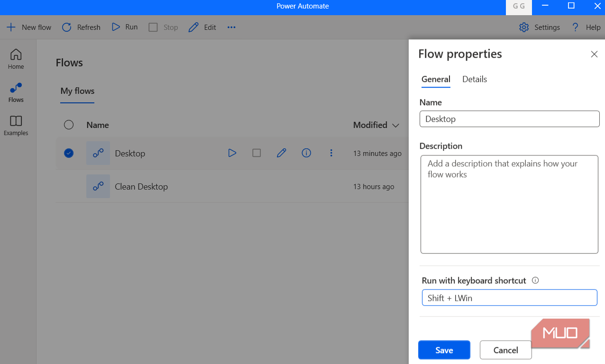Refresh the flows list
Screen dimensions: 605x364
tap(81, 27)
